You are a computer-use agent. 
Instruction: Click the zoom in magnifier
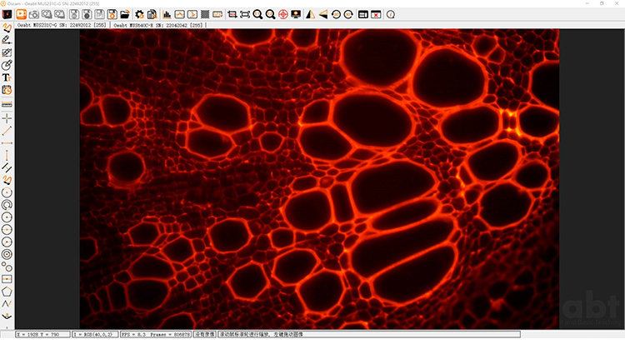[x=257, y=15]
